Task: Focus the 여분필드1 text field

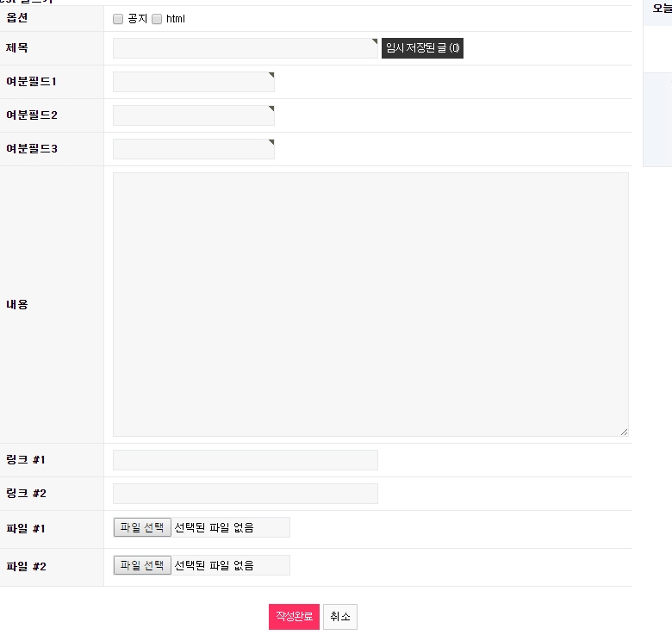Action: coord(193,82)
